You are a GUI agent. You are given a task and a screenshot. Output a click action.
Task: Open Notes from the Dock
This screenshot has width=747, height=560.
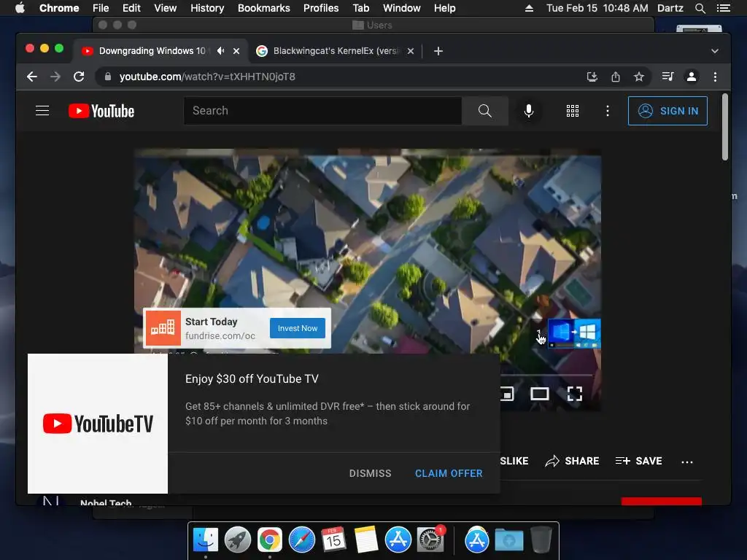[366, 540]
